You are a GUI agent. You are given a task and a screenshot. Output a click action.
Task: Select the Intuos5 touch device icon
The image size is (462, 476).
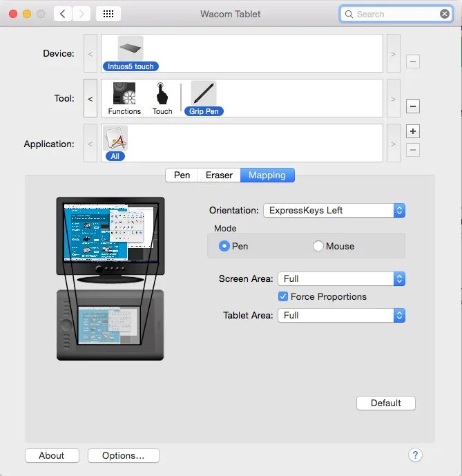[131, 48]
